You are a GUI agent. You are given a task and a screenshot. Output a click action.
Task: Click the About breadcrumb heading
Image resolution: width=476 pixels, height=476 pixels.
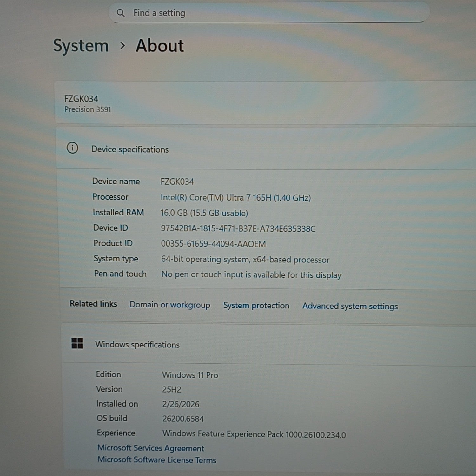(x=160, y=45)
